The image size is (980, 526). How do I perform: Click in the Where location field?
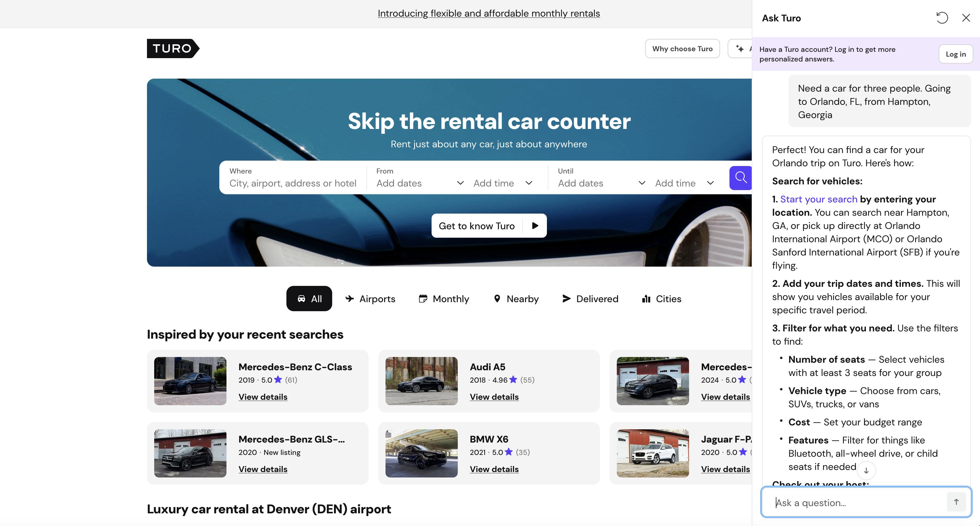coord(293,178)
